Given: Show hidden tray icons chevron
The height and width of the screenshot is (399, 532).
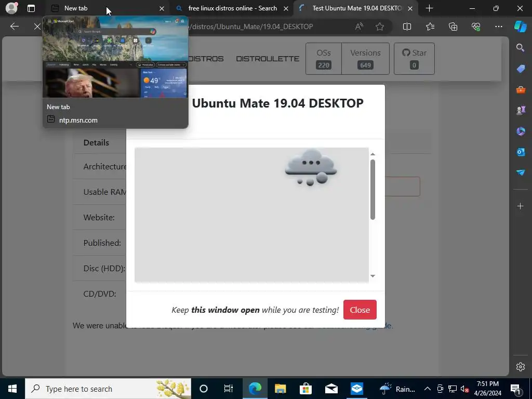Looking at the screenshot, I should click(x=428, y=389).
